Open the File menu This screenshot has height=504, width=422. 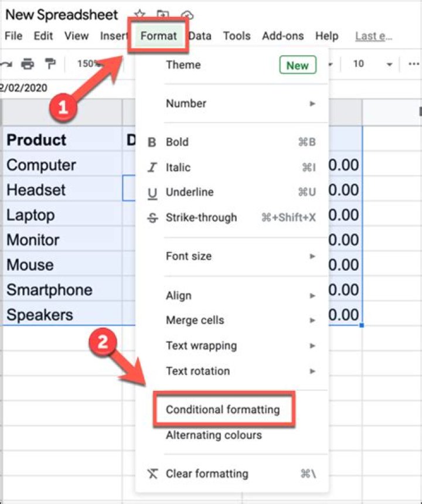pyautogui.click(x=13, y=36)
